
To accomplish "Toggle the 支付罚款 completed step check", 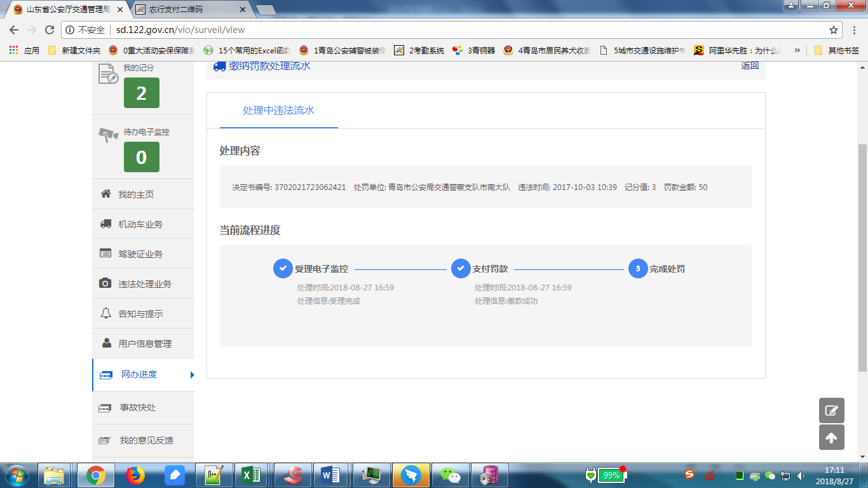I will coord(460,268).
